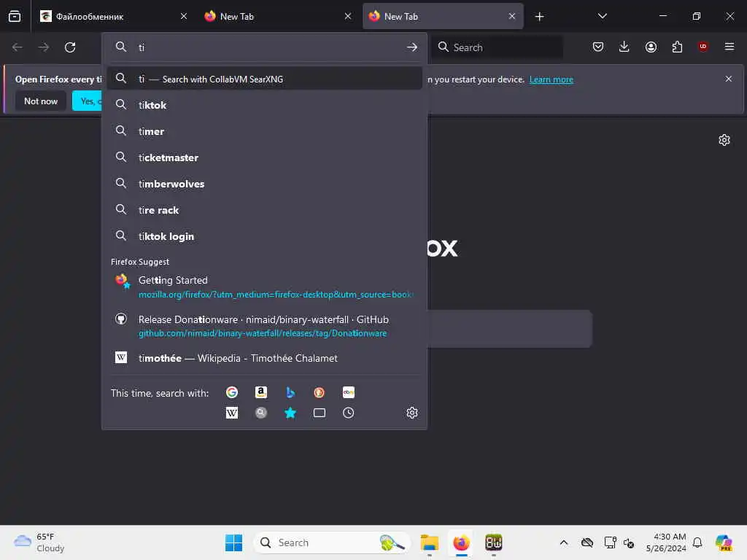Go forward one page

pos(44,47)
